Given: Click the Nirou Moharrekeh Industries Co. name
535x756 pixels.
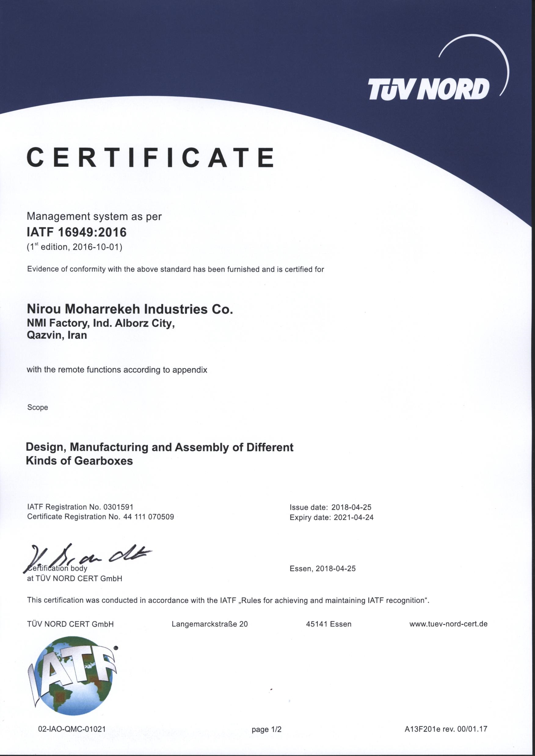Looking at the screenshot, I should [129, 309].
